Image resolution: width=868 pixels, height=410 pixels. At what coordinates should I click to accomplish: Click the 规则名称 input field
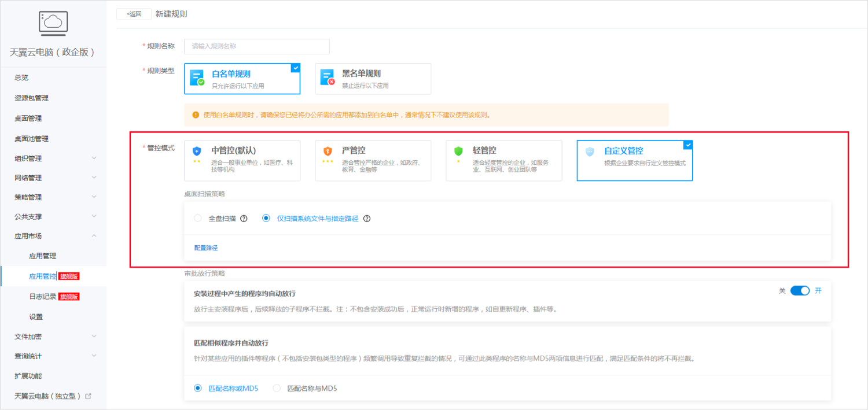click(256, 46)
